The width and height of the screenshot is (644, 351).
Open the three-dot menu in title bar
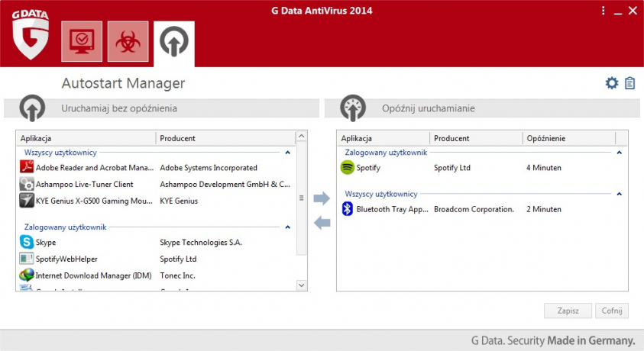click(x=603, y=11)
